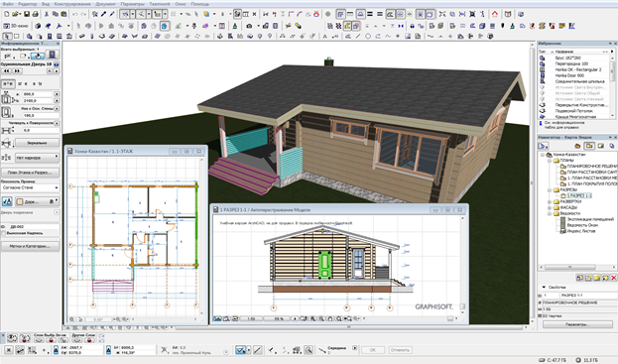
Task: Click the OK button in bottom bar
Action: [x=372, y=350]
